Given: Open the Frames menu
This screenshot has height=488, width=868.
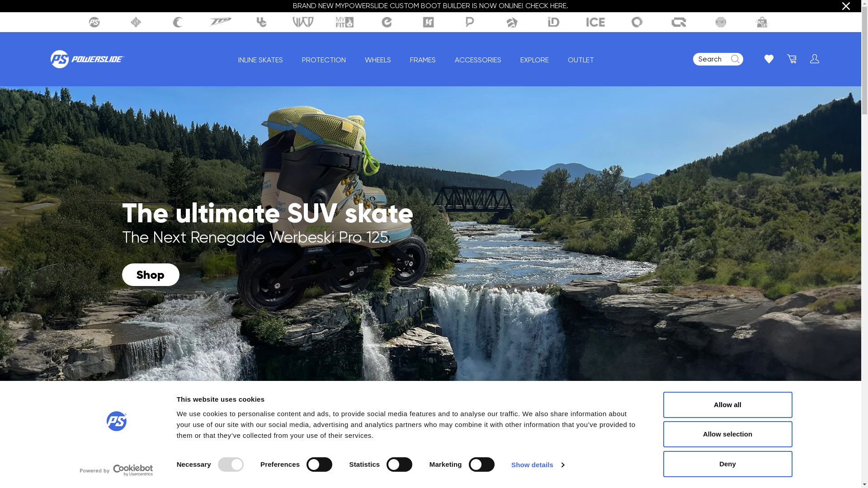Looking at the screenshot, I should (x=423, y=60).
